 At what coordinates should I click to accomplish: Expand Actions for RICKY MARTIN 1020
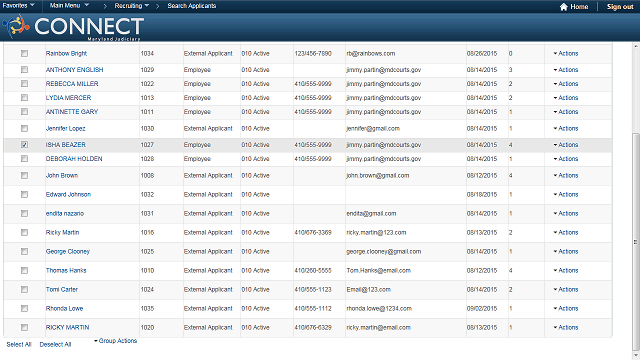(566, 327)
